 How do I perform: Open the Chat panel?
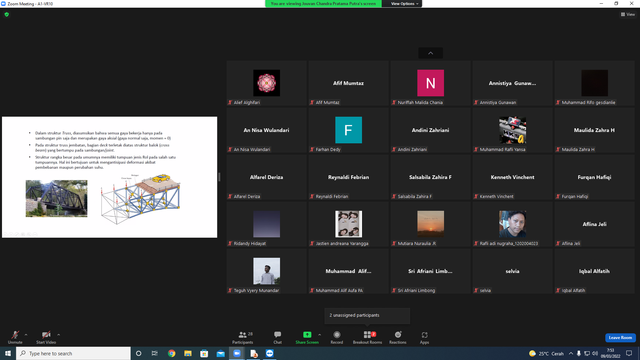(278, 337)
